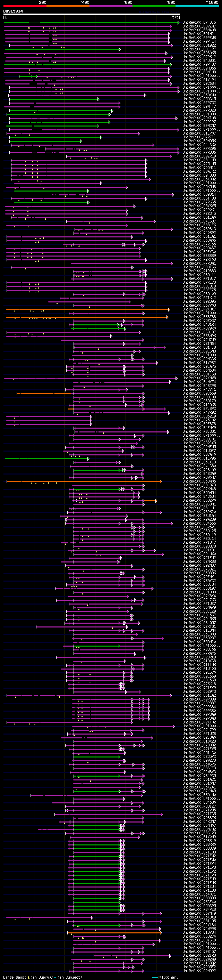Click the purple ~60% identity legend segment
The height and width of the screenshot is (980, 222).
tap(111, 6)
